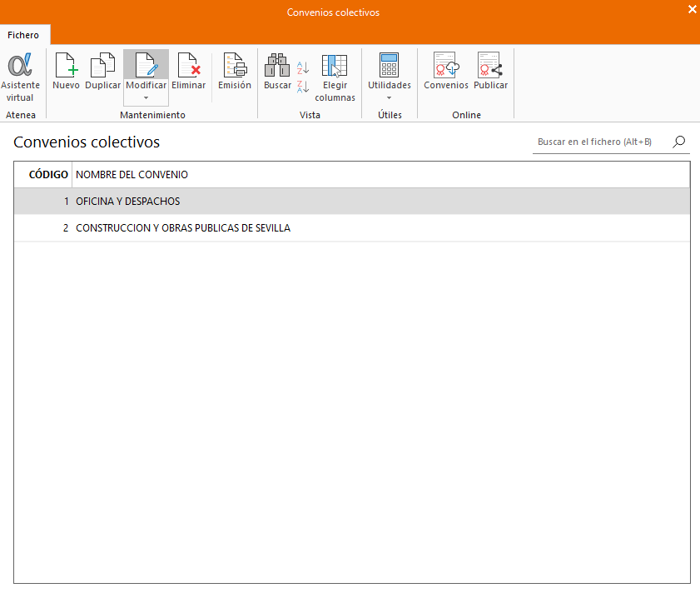Click the Buscar binoculars icon
Image resolution: width=700 pixels, height=598 pixels.
click(x=277, y=66)
